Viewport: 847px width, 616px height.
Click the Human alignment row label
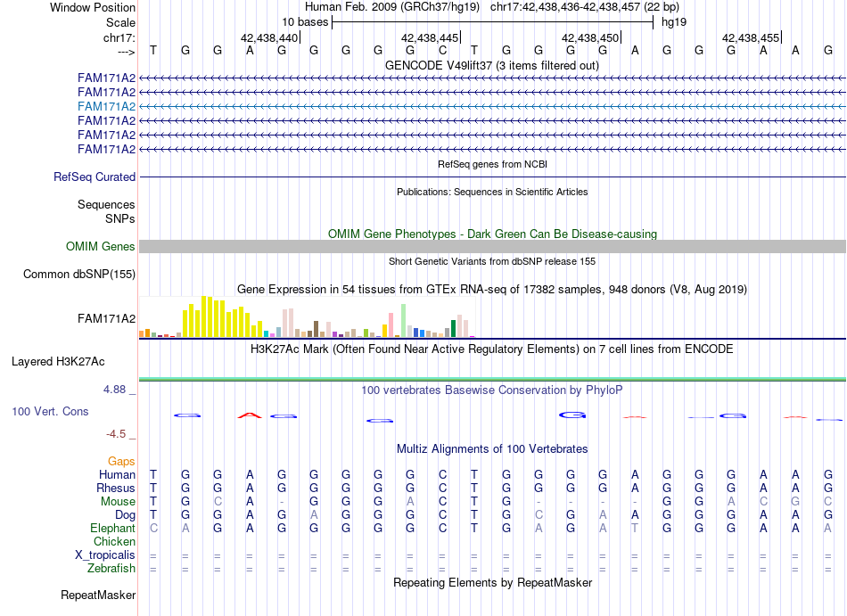click(x=117, y=474)
